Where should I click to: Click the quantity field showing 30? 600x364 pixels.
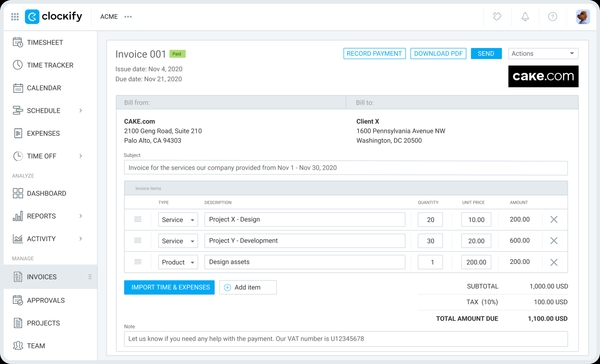pyautogui.click(x=430, y=241)
